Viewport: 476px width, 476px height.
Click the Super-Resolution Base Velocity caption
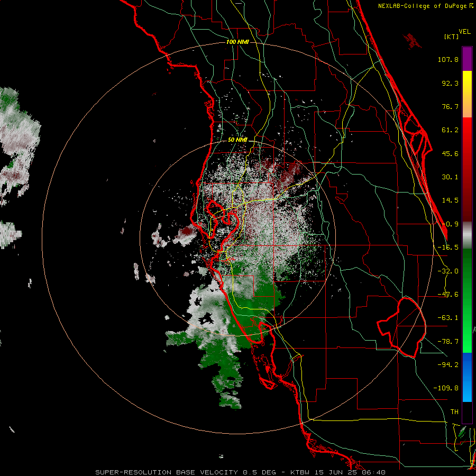tap(241, 472)
